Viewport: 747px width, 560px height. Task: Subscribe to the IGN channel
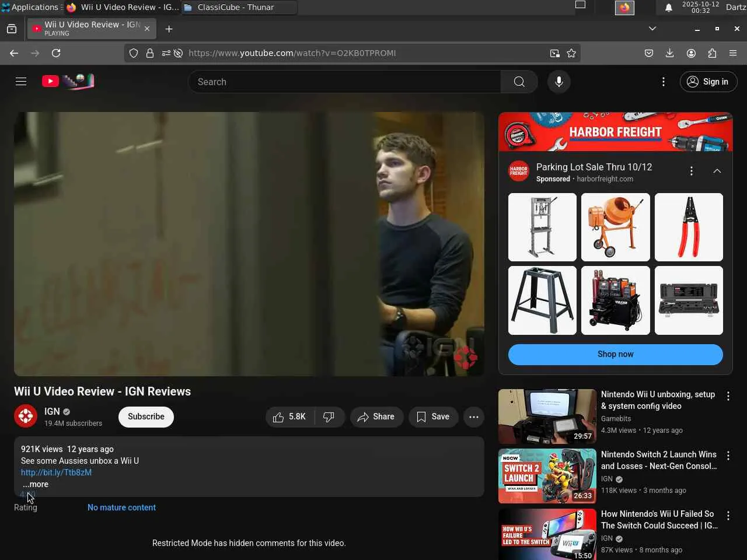pyautogui.click(x=146, y=417)
